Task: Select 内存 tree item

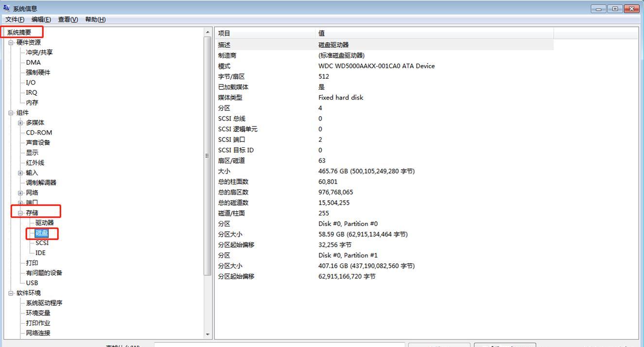Action: [x=32, y=103]
